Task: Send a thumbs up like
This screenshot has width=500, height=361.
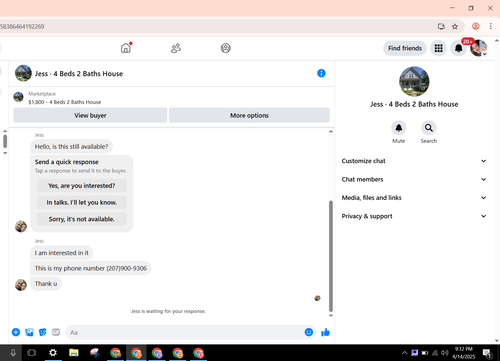Action: [325, 332]
